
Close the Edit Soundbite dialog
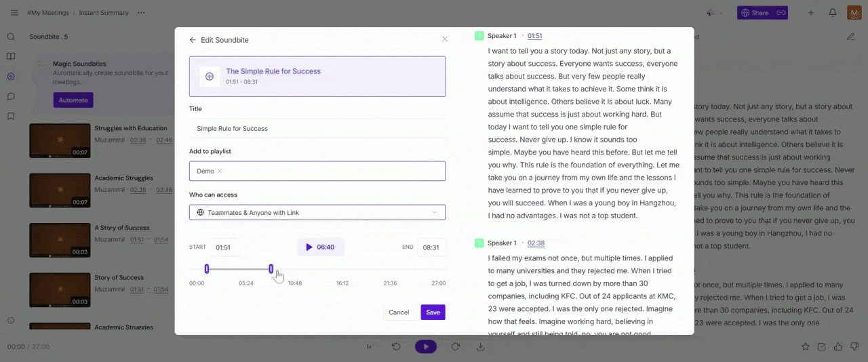pyautogui.click(x=445, y=39)
